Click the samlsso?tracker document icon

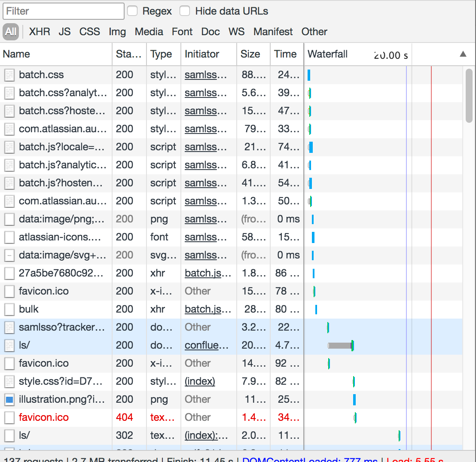[x=9, y=328]
